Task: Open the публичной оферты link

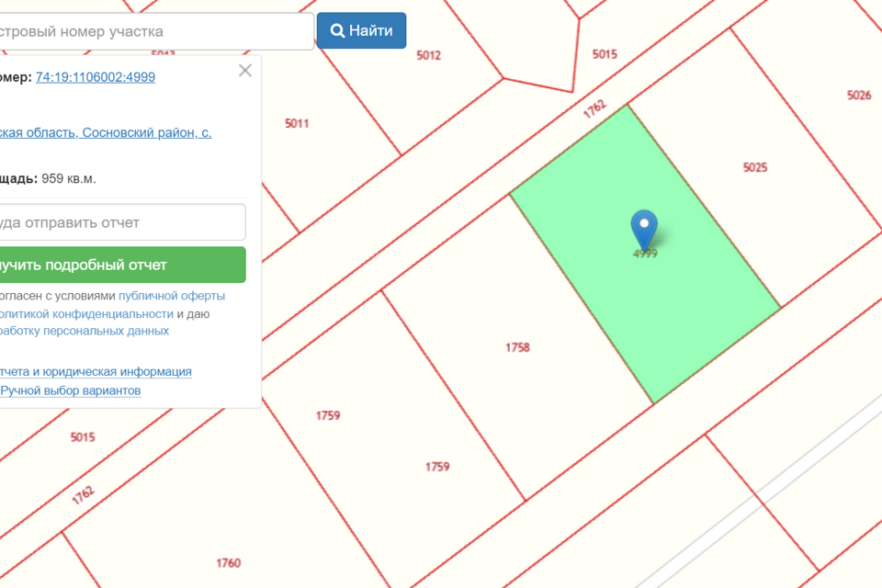Action: 172,296
